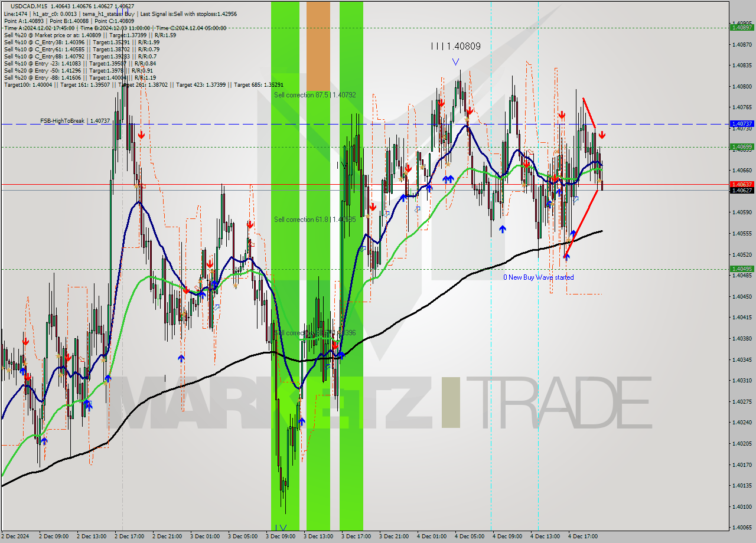Click the orange highlighted zone block
Viewport: 756px width, 543px height.
[x=318, y=45]
